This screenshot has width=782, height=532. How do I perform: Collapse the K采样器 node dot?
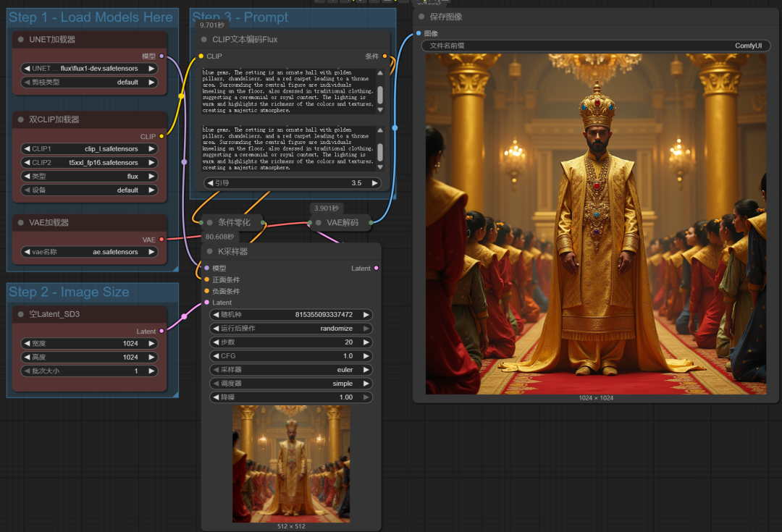click(x=209, y=252)
